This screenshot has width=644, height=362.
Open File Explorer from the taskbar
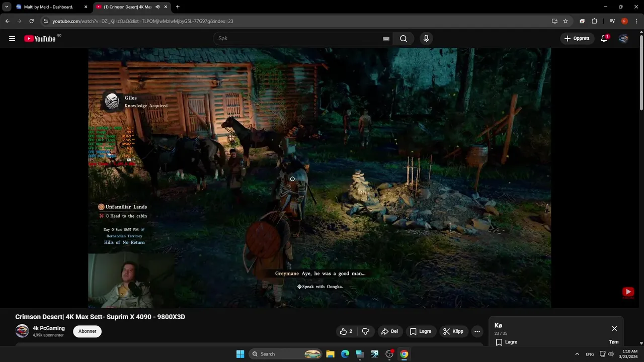pos(330,354)
